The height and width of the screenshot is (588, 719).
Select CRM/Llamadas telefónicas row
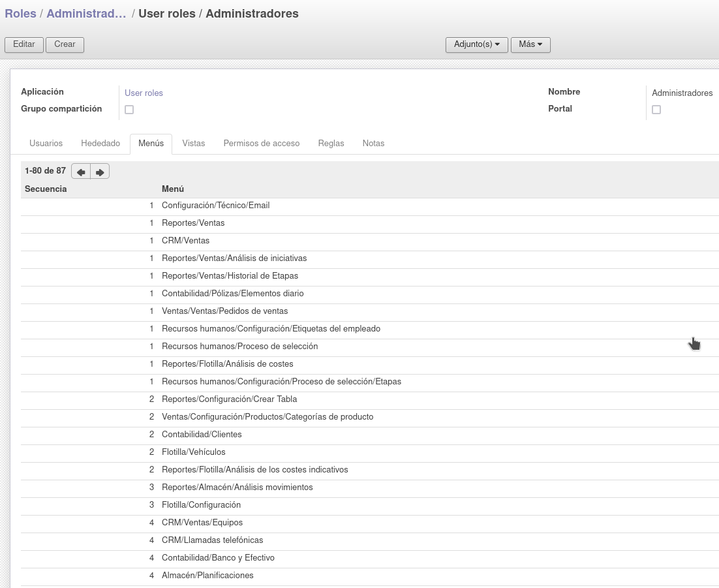pyautogui.click(x=369, y=540)
